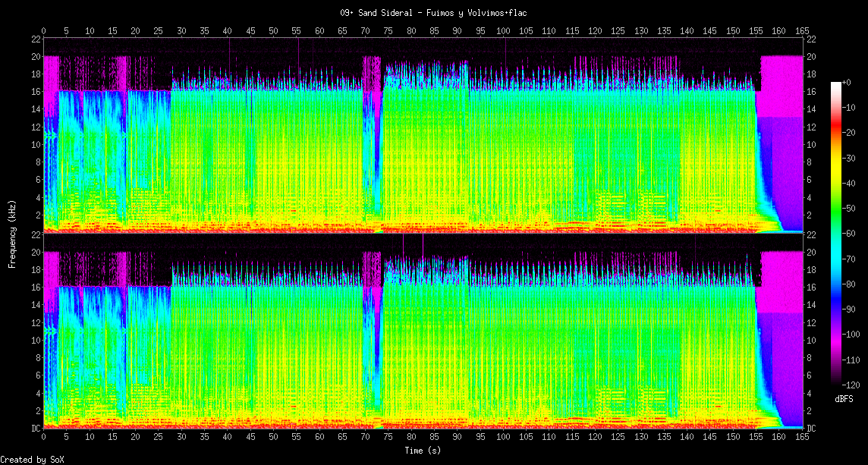Viewport: 868px width, 465px height.
Task: Click the 75 second tick on bottom time axis
Action: pyautogui.click(x=388, y=438)
